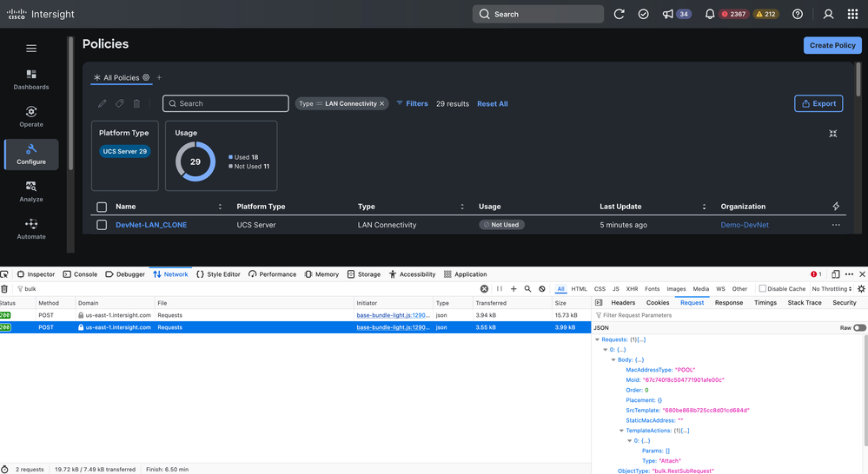Collapse the Body JSON node

pyautogui.click(x=613, y=360)
